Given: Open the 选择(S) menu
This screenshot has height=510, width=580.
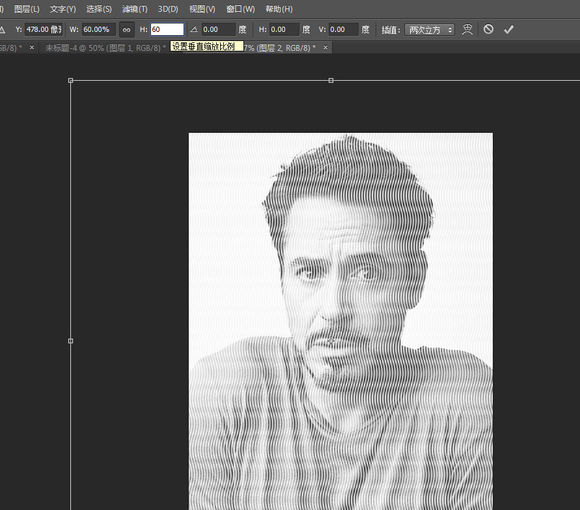Looking at the screenshot, I should [99, 9].
